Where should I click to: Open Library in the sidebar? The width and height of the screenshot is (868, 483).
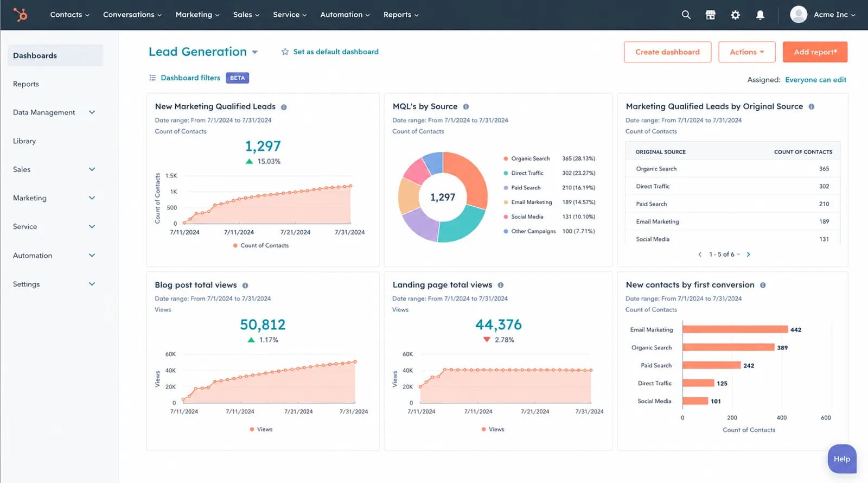click(24, 141)
